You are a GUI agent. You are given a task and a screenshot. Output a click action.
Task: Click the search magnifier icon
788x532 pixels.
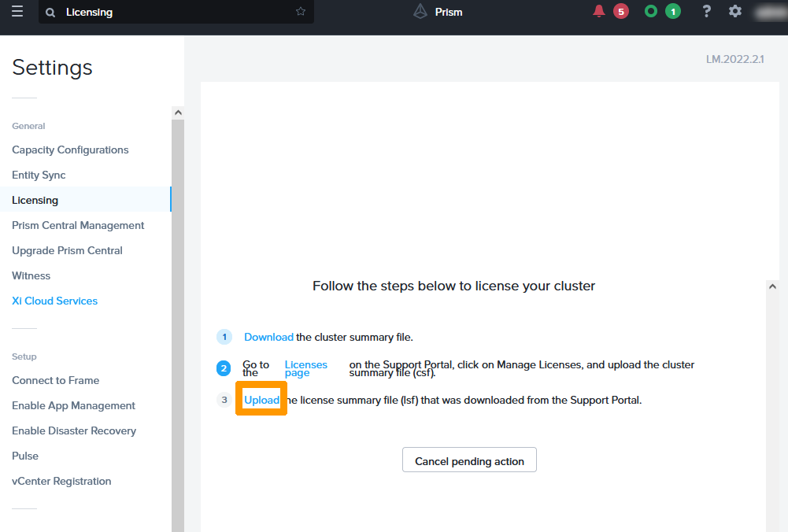(50, 12)
